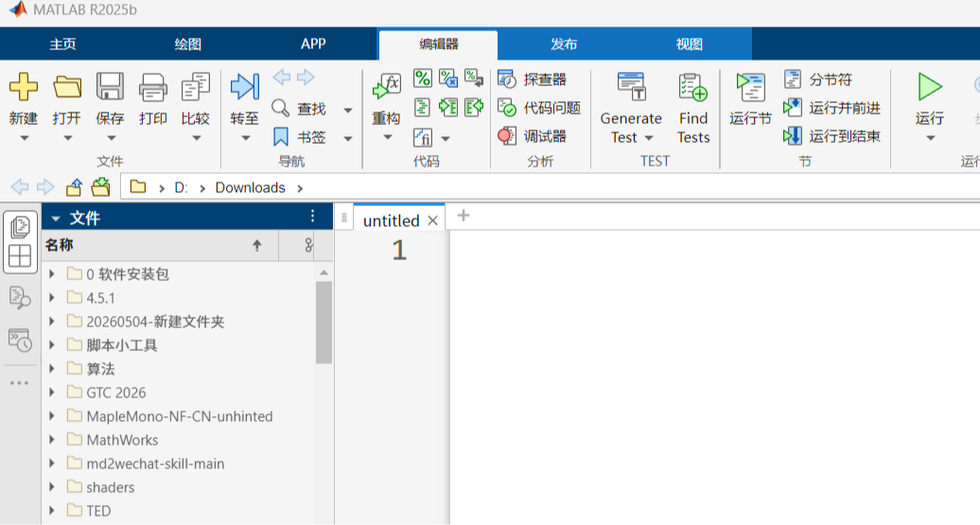The width and height of the screenshot is (980, 525).
Task: Open the Workspace grid sidebar icon
Action: coord(20,256)
